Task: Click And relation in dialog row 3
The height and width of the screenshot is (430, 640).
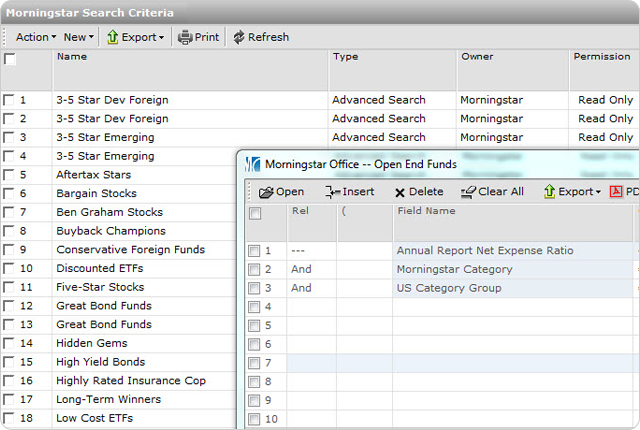Action: 301,288
